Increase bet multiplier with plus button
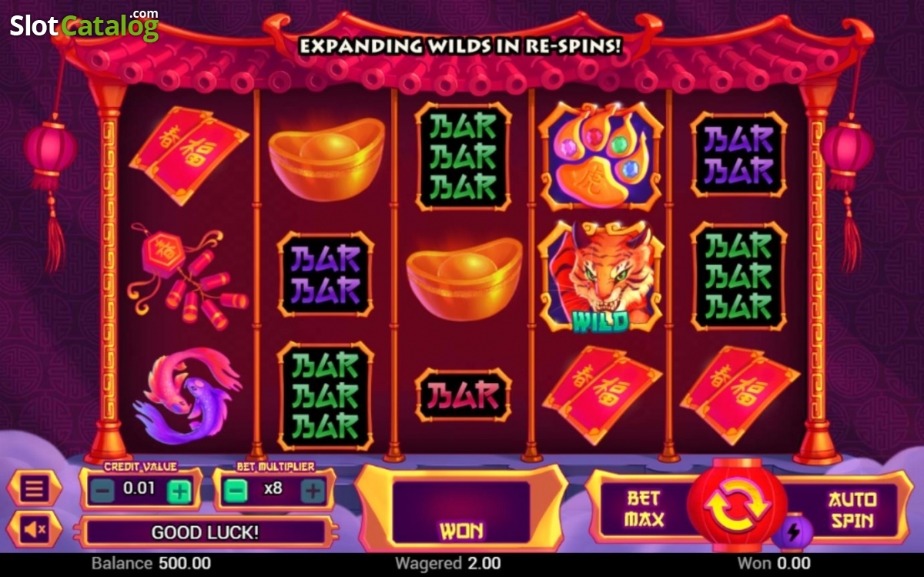This screenshot has height=577, width=924. click(x=312, y=490)
